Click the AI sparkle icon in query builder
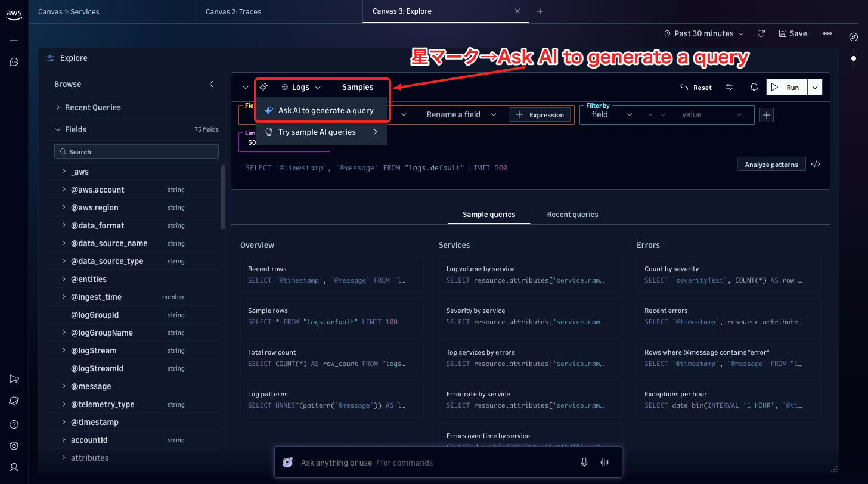 (x=263, y=87)
